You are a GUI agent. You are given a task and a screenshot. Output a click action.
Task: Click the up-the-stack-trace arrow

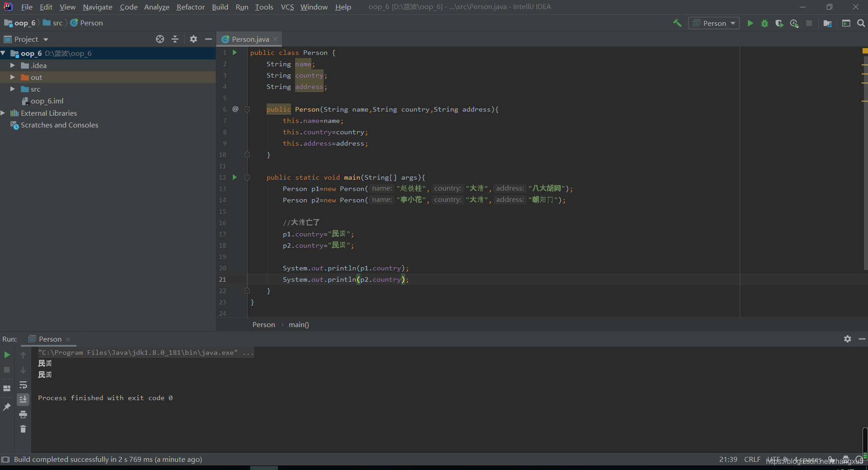pos(23,355)
